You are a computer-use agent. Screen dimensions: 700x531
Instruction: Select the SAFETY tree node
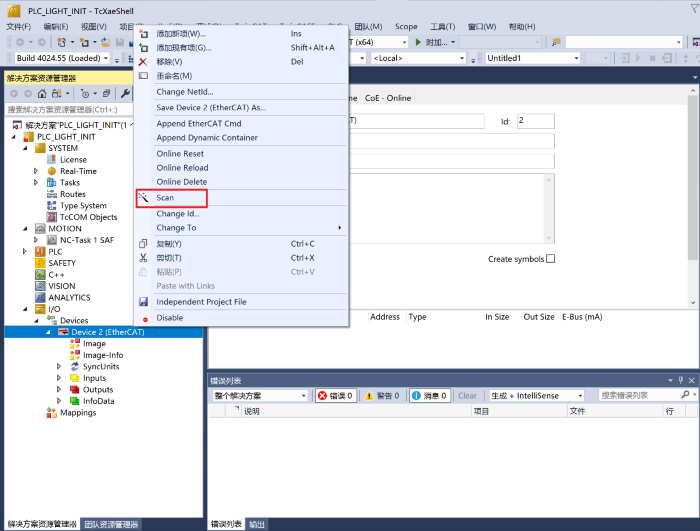click(x=62, y=263)
